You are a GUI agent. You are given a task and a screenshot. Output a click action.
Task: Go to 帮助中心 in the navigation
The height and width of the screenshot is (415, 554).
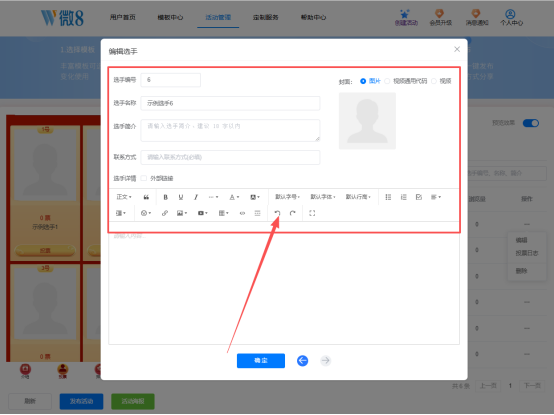313,17
